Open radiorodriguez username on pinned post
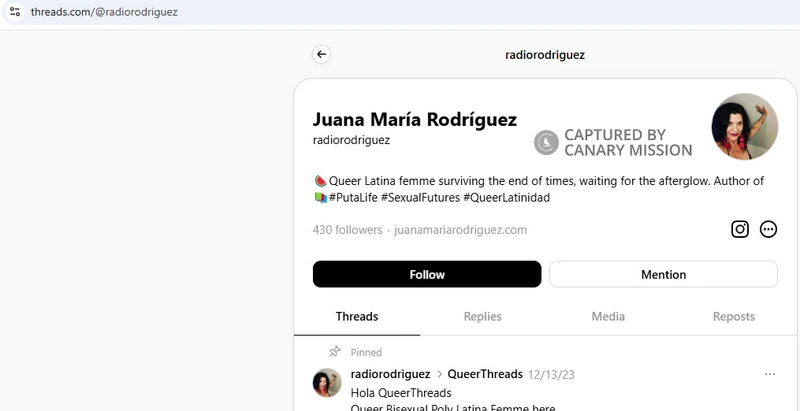800x411 pixels. pyautogui.click(x=390, y=374)
